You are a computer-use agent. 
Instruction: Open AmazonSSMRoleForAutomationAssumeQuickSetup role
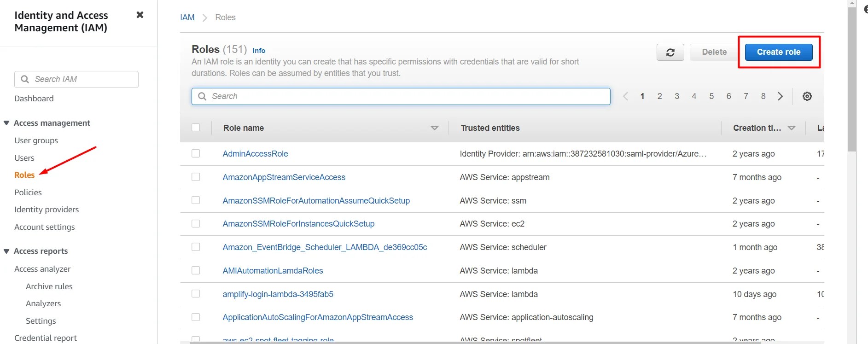(316, 201)
